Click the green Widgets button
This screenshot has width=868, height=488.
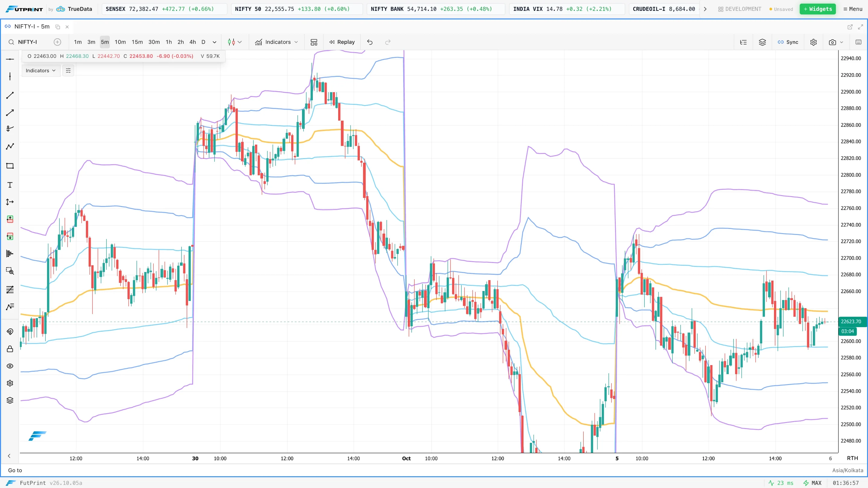[x=817, y=9]
